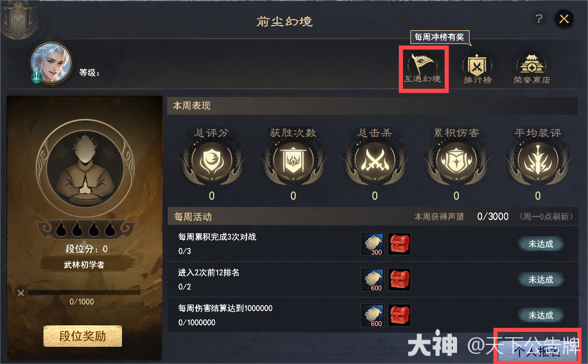The height and width of the screenshot is (364, 588).
Task: Click red chest for 前12排名 task
Action: point(399,280)
